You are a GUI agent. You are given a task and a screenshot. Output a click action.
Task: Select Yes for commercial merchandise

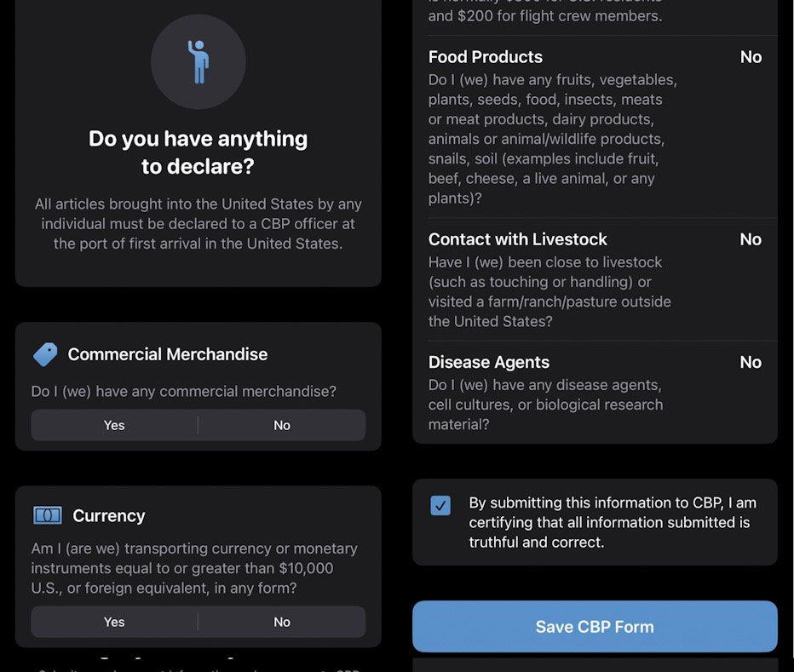pyautogui.click(x=114, y=425)
